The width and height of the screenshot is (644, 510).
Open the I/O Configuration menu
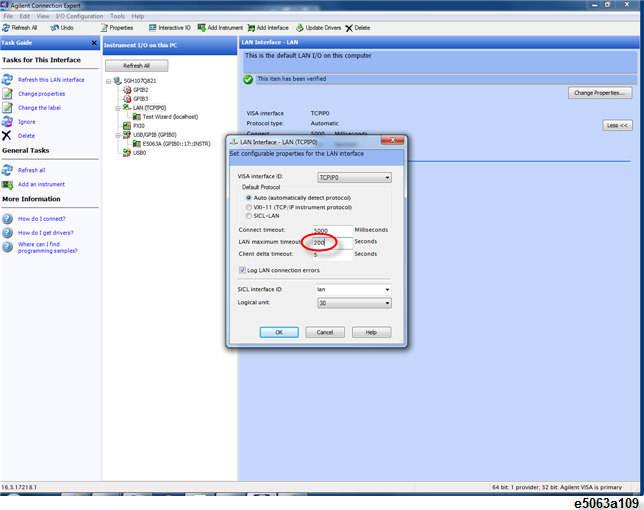pos(80,16)
